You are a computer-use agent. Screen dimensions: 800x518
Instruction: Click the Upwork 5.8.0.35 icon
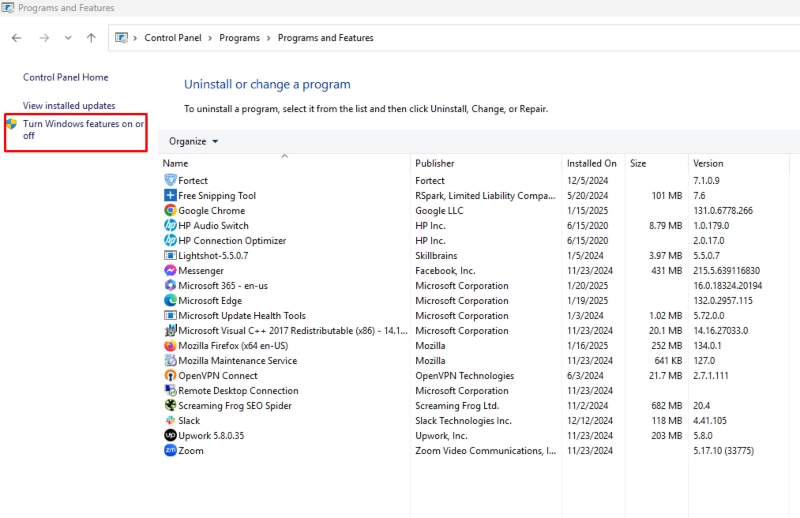(x=170, y=435)
